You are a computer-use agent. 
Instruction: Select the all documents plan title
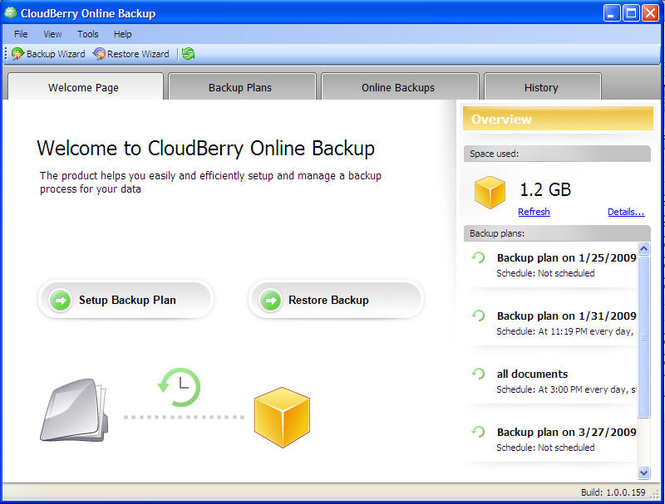(532, 374)
